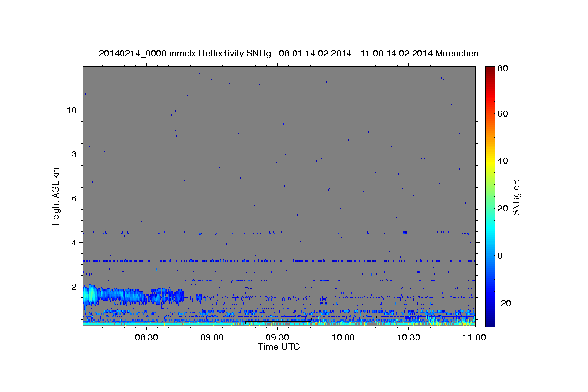Click the 08:30 time tick label

pos(147,337)
